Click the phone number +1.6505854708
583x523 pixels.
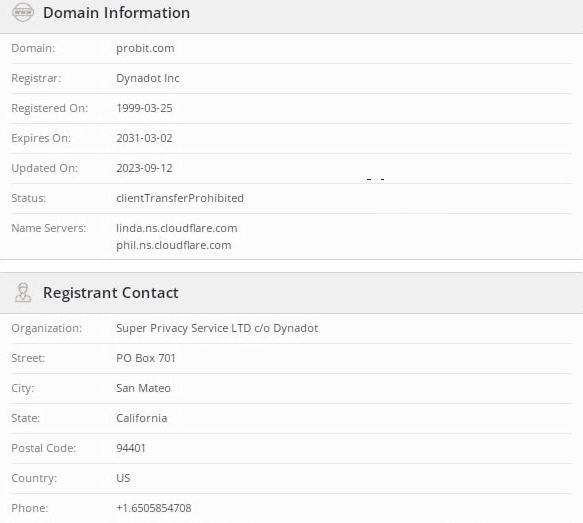[x=154, y=508]
